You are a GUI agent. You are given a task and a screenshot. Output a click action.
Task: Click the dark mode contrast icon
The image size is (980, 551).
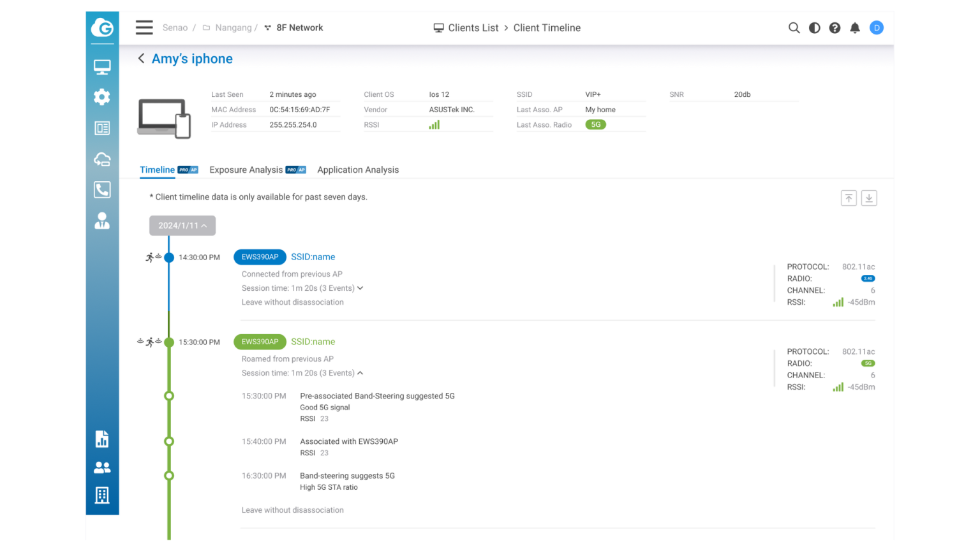pos(814,28)
